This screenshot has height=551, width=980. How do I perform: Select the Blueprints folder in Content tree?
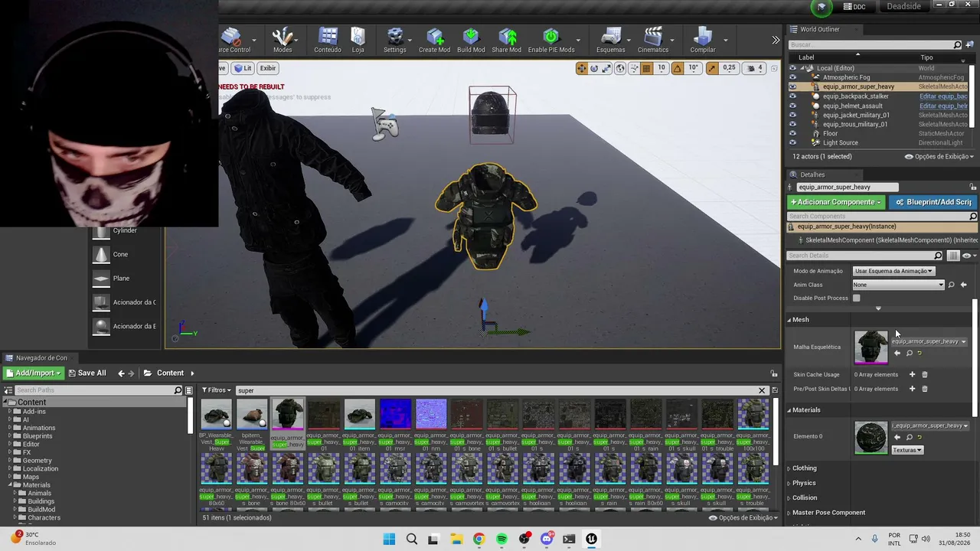pyautogui.click(x=38, y=436)
